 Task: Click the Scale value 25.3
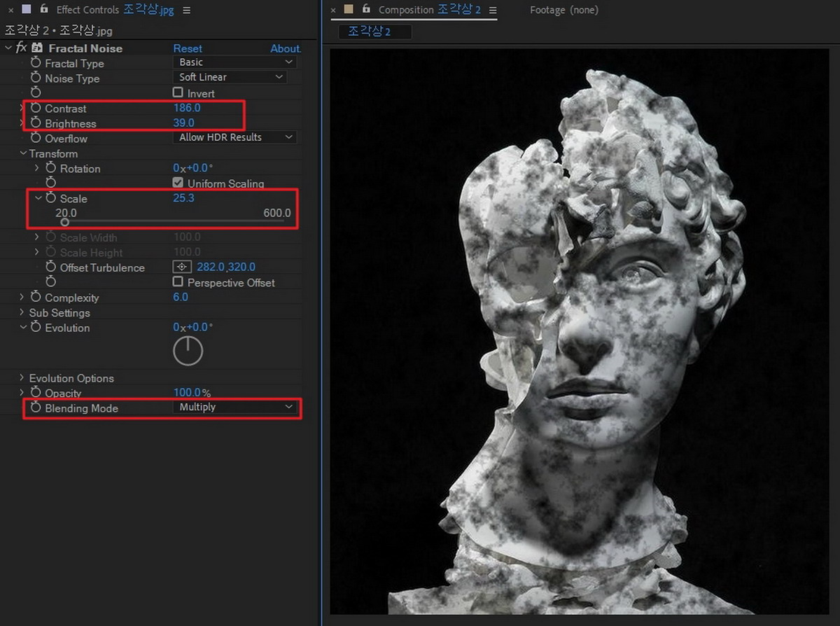pyautogui.click(x=184, y=198)
